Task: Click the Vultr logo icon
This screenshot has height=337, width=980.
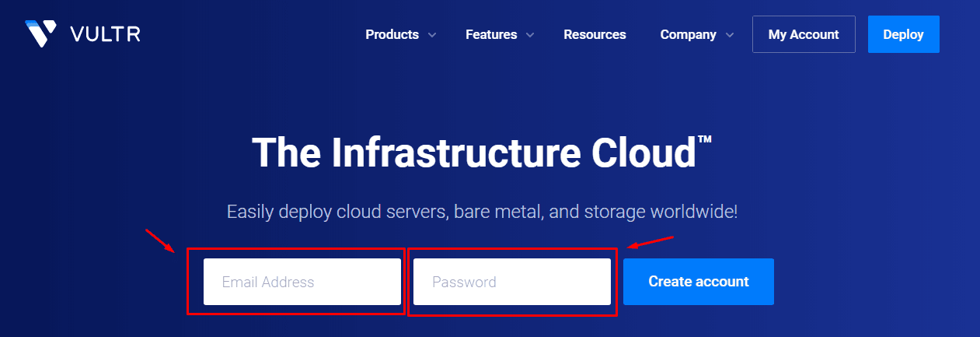Action: point(40,34)
